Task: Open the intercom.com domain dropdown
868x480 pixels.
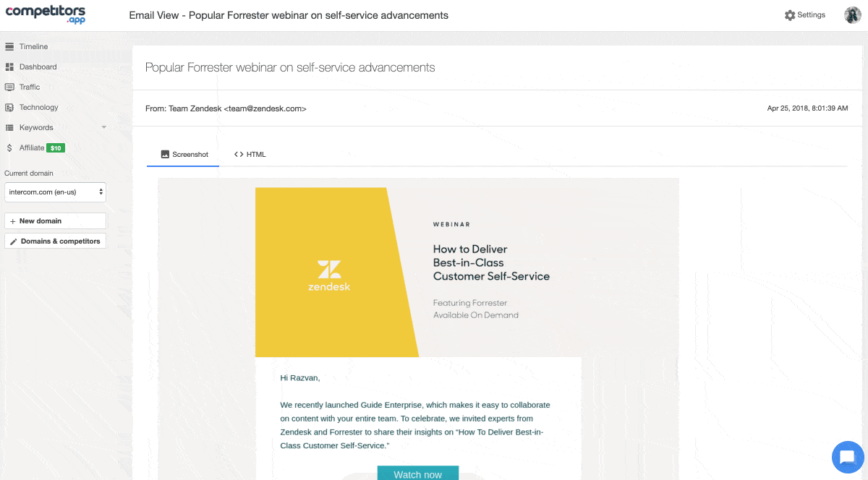Action: (56, 192)
